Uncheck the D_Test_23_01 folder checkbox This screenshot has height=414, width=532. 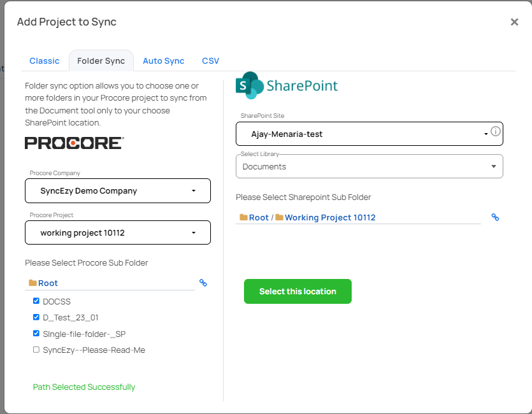pyautogui.click(x=36, y=317)
